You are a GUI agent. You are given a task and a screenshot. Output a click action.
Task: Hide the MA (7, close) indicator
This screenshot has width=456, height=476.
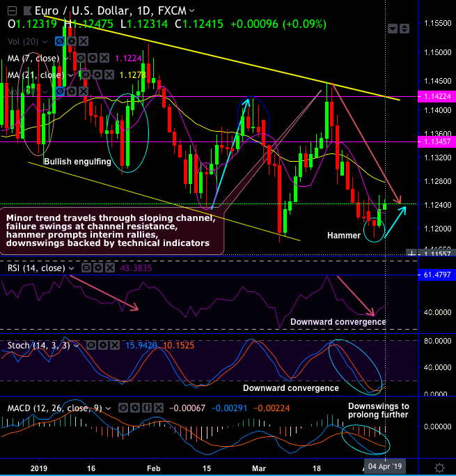[x=80, y=58]
